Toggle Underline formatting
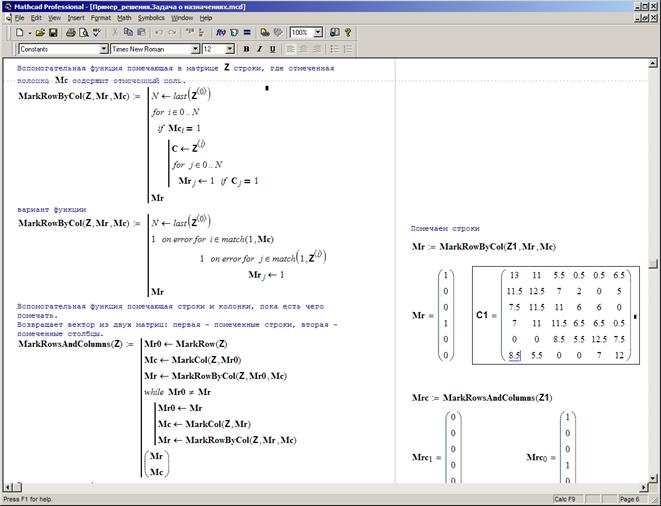Image resolution: width=661 pixels, height=506 pixels. click(x=272, y=48)
